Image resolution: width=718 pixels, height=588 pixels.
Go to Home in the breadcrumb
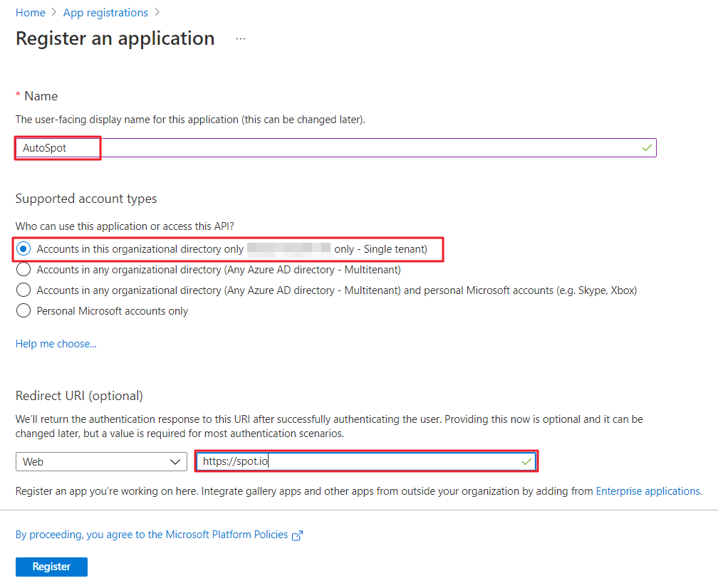(x=31, y=13)
